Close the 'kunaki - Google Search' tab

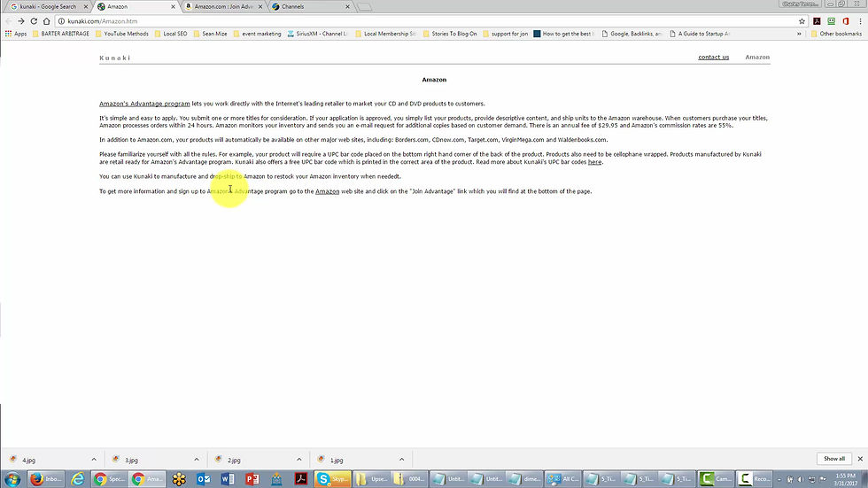click(x=86, y=6)
